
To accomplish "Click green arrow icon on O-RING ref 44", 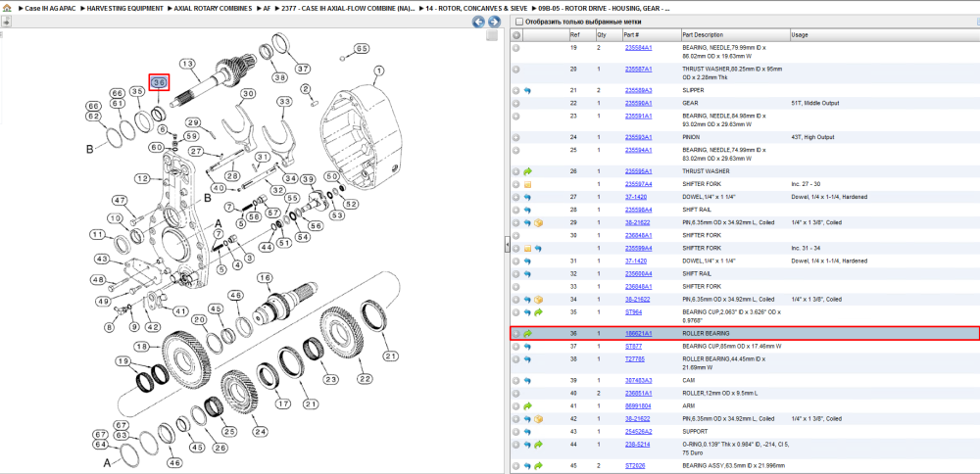I will coord(538,445).
